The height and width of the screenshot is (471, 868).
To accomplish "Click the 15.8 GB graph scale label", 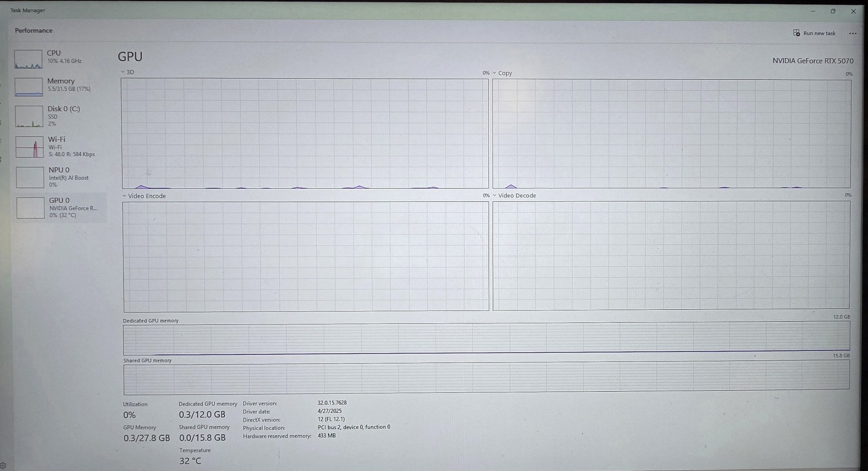I will click(x=841, y=356).
